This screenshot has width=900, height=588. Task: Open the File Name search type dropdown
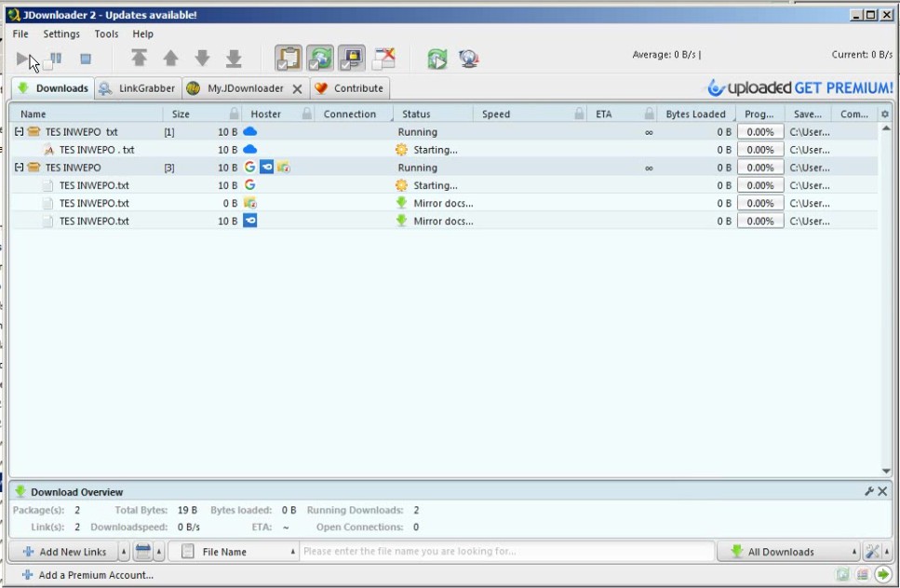238,552
